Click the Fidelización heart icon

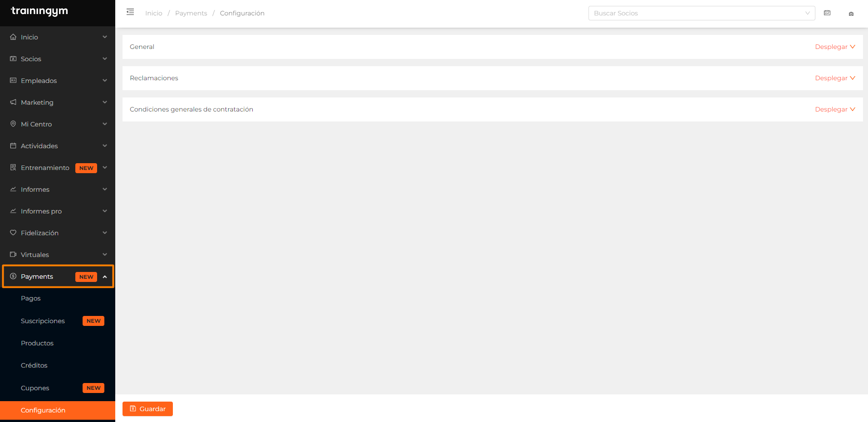pos(13,233)
